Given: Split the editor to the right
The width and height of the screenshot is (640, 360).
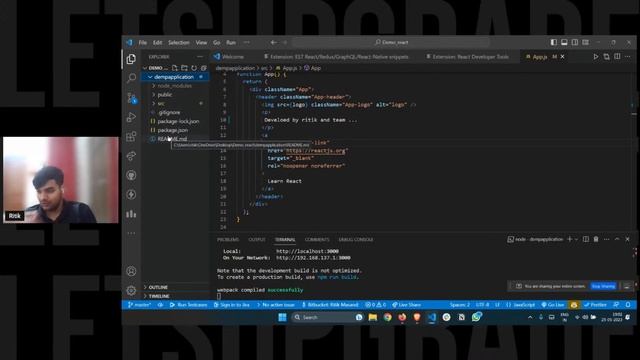Looking at the screenshot, I should [617, 57].
